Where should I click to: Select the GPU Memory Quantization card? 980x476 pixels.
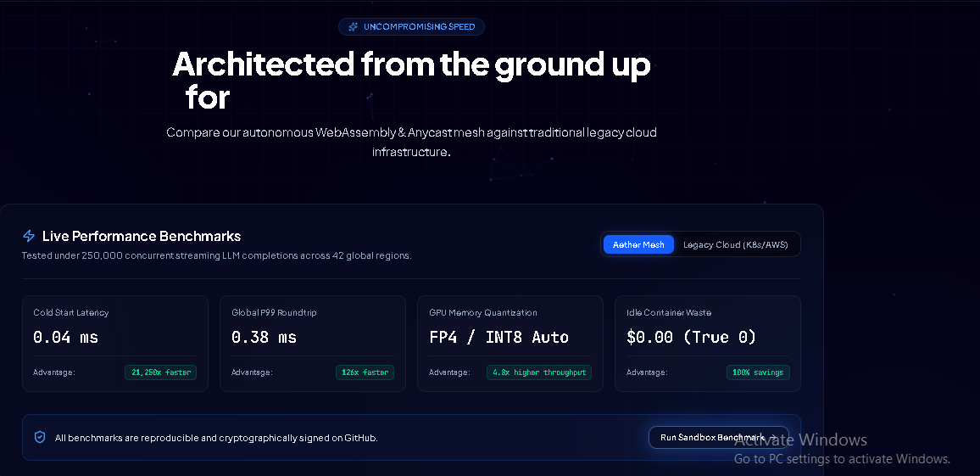click(510, 344)
